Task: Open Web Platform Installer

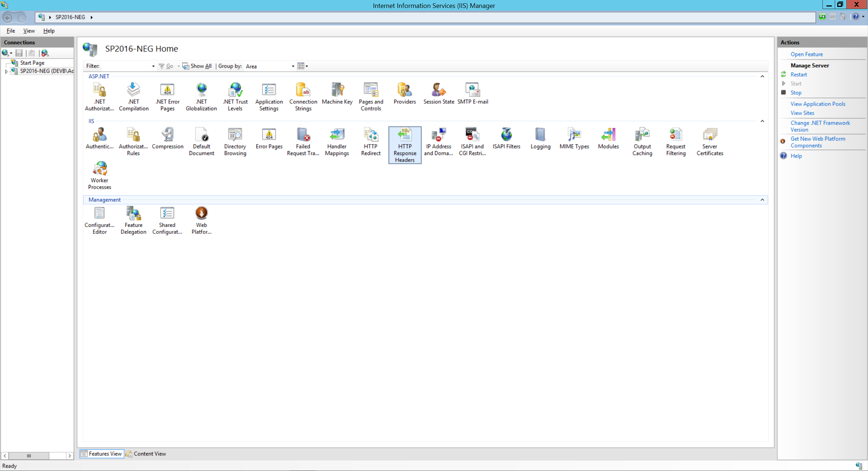Action: point(201,220)
